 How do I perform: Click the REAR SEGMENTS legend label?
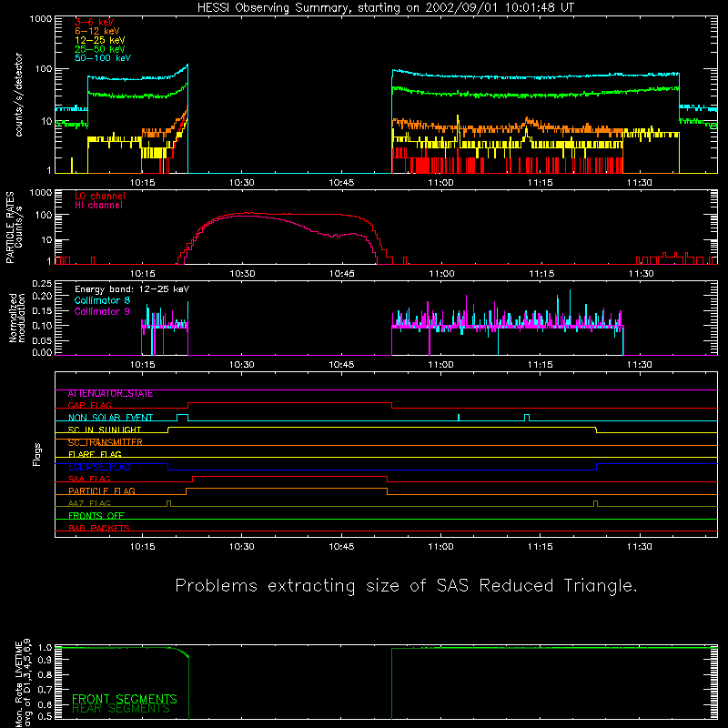[x=121, y=709]
